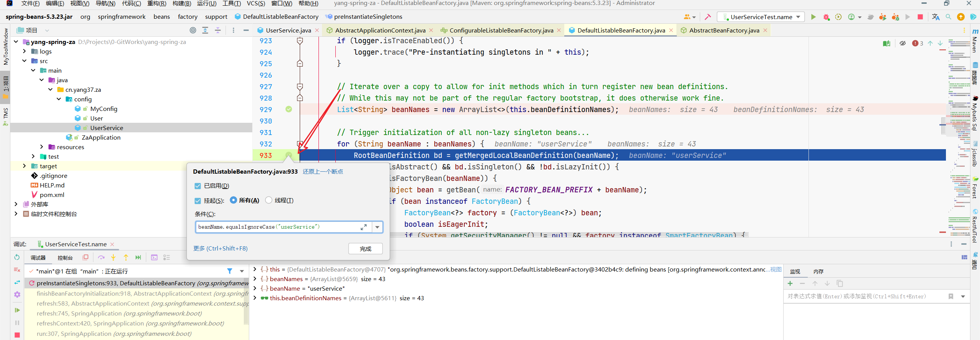The width and height of the screenshot is (980, 340).
Task: Click the show frames icon beside the console tab
Action: coord(85,257)
